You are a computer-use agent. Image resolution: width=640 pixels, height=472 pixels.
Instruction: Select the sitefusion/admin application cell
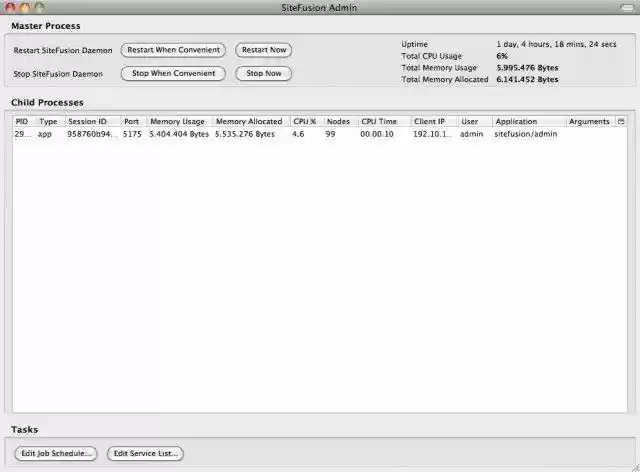[x=526, y=134]
